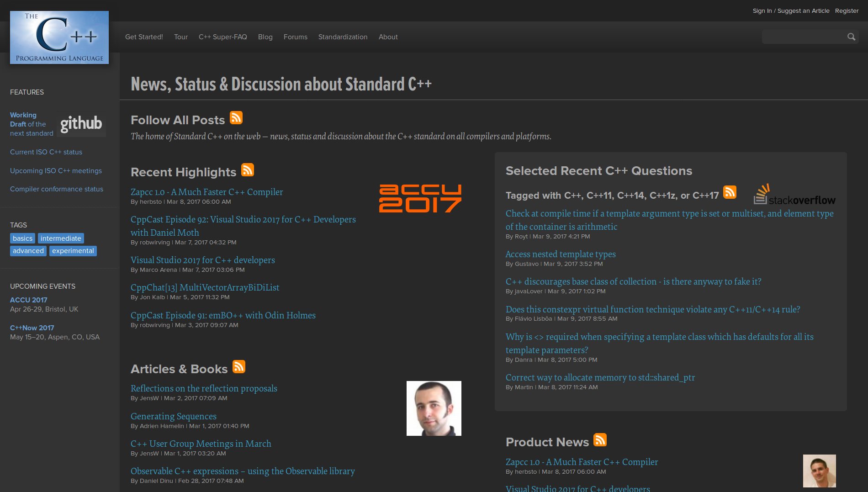Viewport: 868px width, 492px height.
Task: Open RSS feed for Product News
Action: 600,440
